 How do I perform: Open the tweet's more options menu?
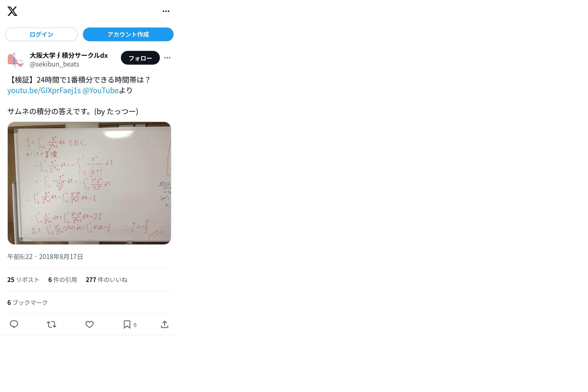coord(167,58)
